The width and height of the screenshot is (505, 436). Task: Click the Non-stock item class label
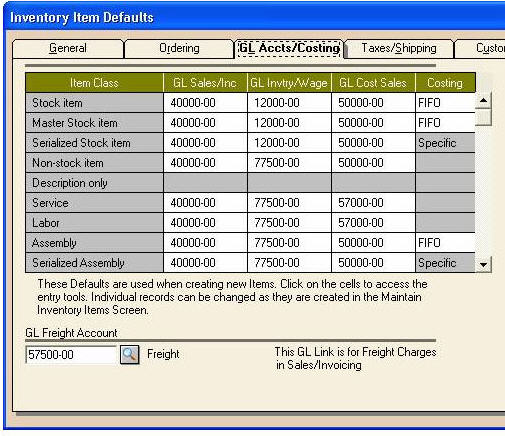tap(94, 163)
